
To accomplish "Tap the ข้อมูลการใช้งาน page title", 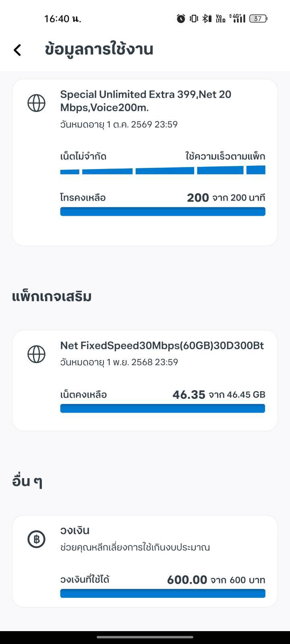I will (x=99, y=50).
